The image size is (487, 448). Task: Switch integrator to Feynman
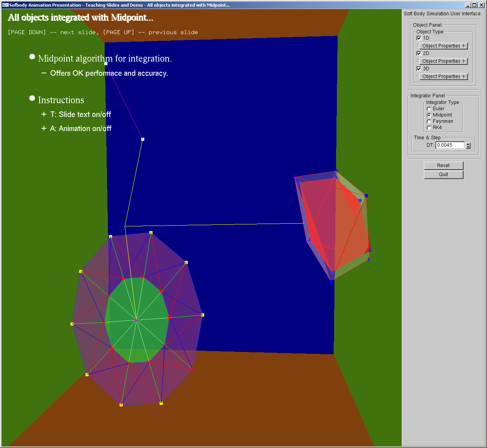coord(429,122)
